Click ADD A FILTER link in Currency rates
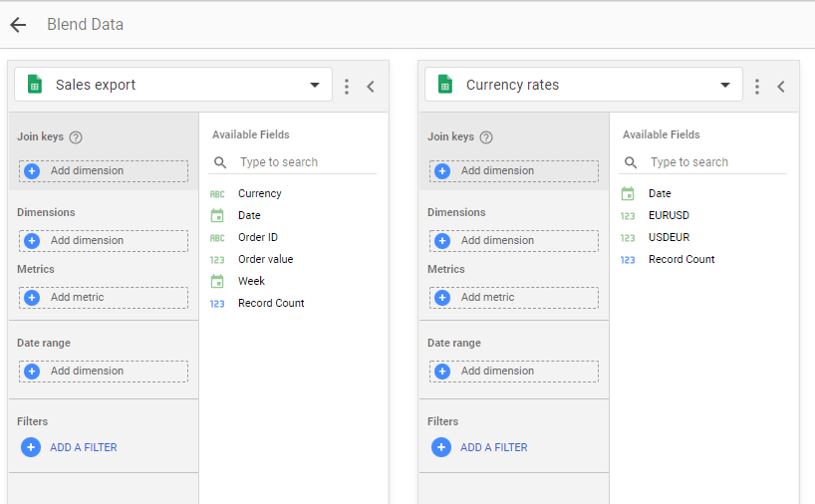815x504 pixels. pyautogui.click(x=494, y=447)
